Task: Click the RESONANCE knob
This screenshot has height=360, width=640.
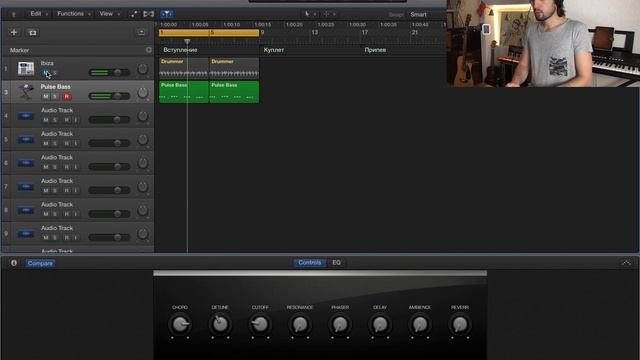Action: point(300,324)
